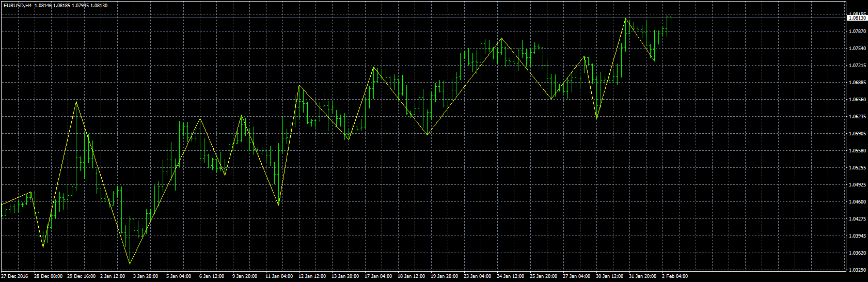Click the 1.06885 price axis label
The width and height of the screenshot is (868, 282).
click(858, 83)
